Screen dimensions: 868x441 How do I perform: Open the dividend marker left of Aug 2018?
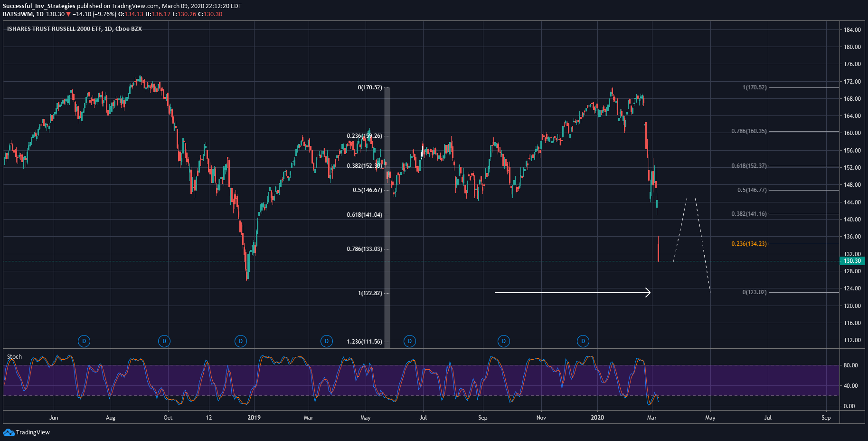coord(84,341)
